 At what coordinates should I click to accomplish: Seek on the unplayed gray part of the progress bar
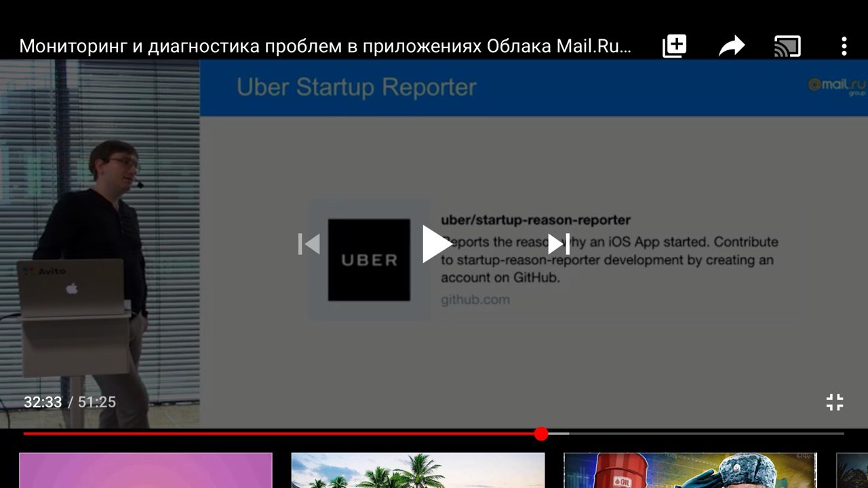(705, 434)
